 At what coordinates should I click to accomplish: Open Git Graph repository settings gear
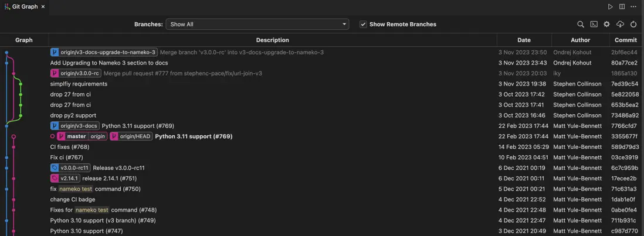click(x=607, y=24)
